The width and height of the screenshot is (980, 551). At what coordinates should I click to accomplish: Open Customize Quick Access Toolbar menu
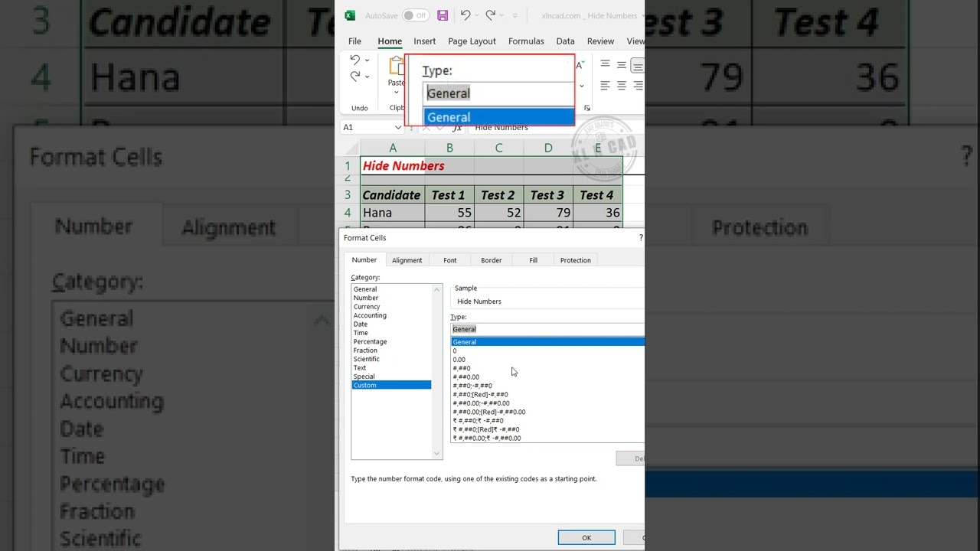coord(514,15)
